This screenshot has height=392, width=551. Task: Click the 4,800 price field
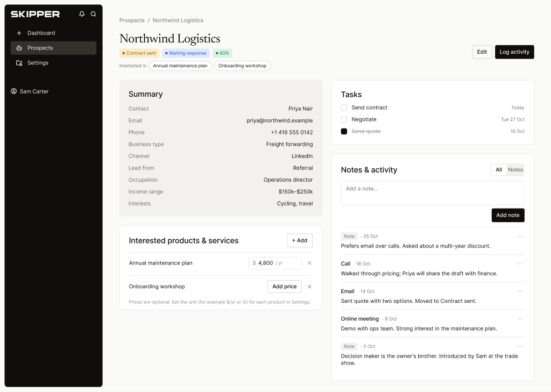[275, 263]
